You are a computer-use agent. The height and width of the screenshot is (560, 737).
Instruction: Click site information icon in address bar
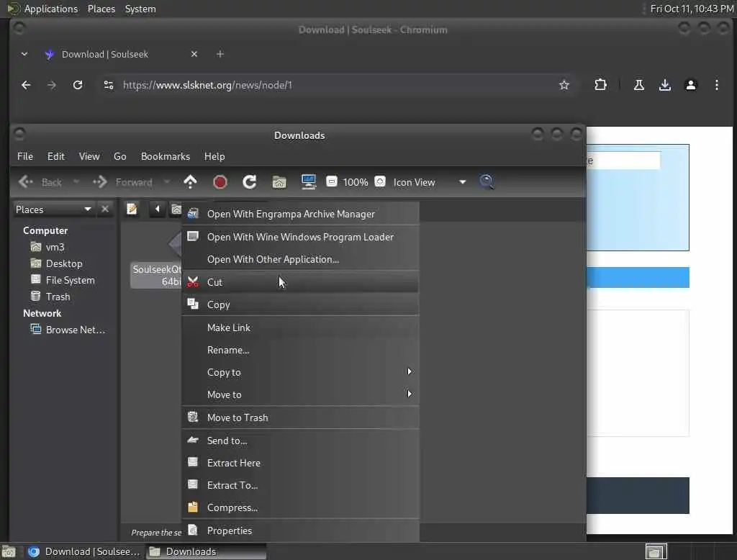pyautogui.click(x=109, y=85)
